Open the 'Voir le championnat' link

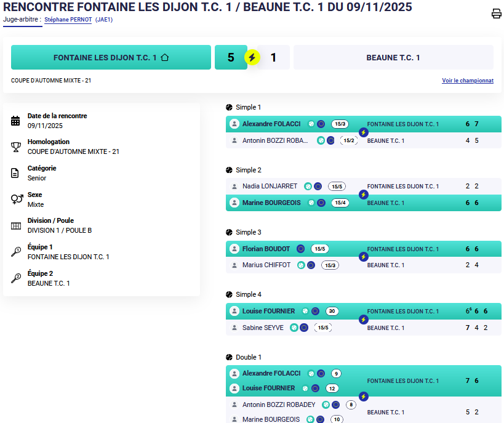pos(467,81)
